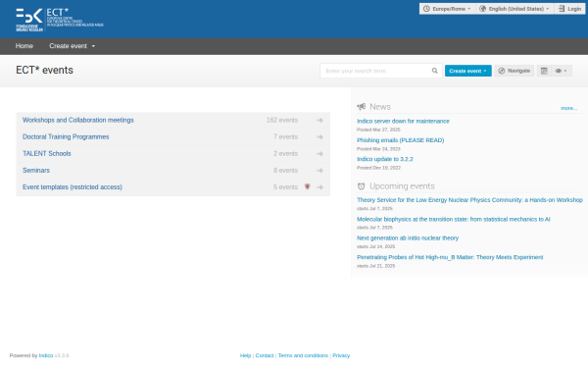Click the Terms and conditions footer link
This screenshot has width=588, height=368.
pos(303,355)
